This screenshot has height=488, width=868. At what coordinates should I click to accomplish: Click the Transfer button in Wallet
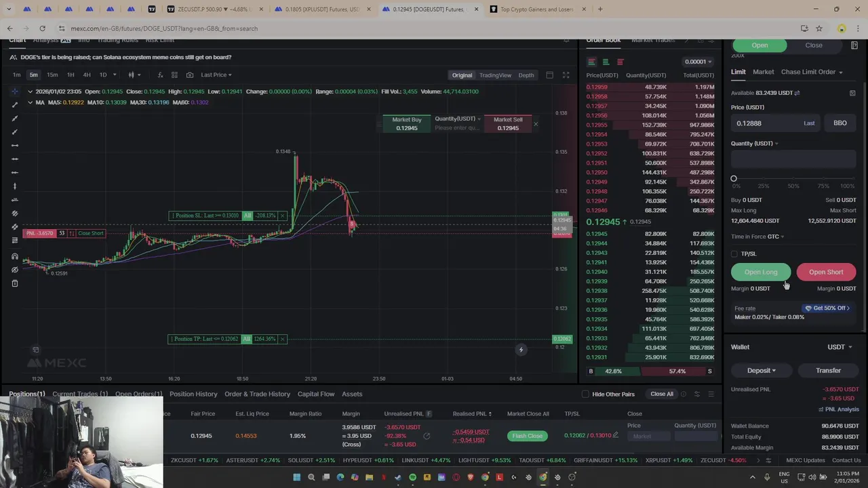[828, 371]
